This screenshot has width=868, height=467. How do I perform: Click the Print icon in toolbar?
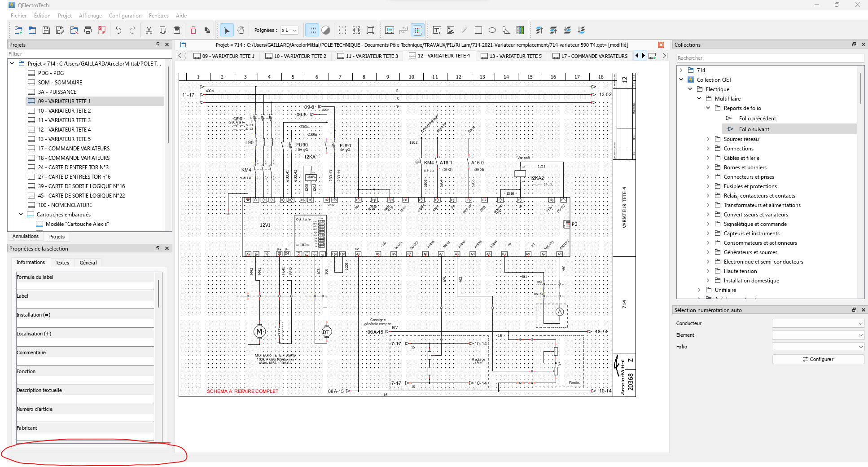click(88, 30)
